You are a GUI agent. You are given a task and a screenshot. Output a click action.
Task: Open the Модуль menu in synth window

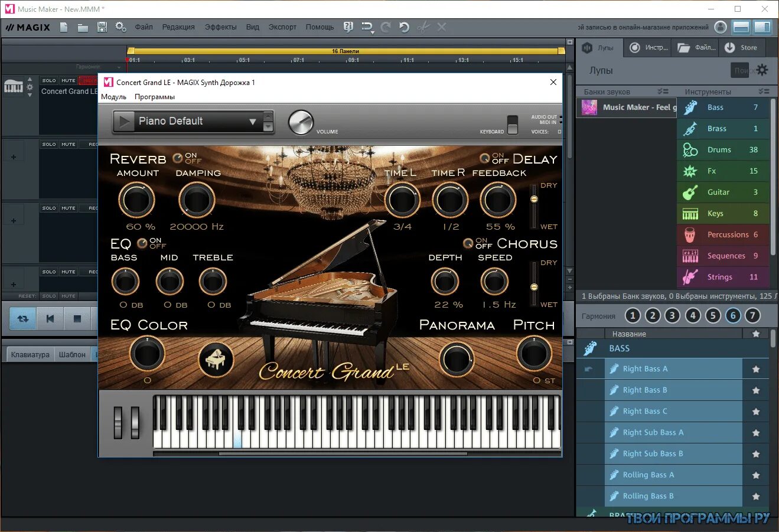pyautogui.click(x=113, y=97)
